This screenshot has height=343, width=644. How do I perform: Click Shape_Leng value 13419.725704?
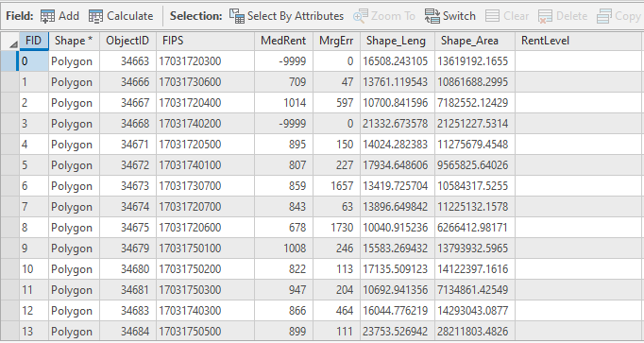tap(396, 186)
